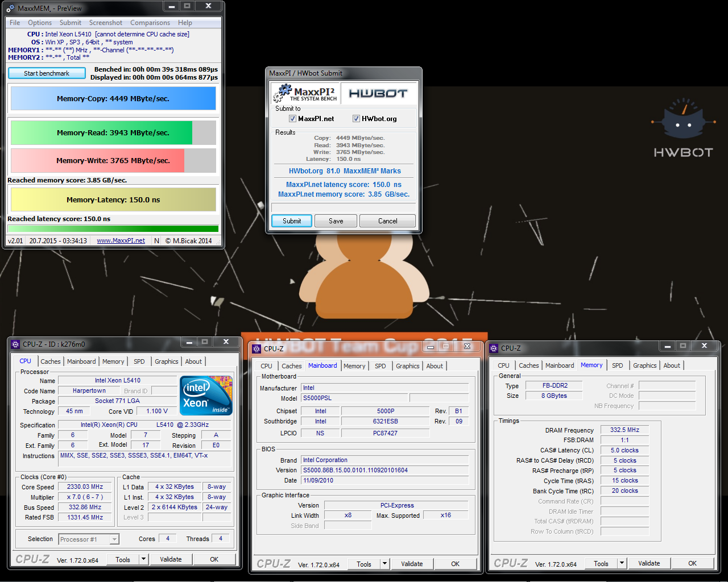Click Tools button in right CPU-Z window

[601, 563]
